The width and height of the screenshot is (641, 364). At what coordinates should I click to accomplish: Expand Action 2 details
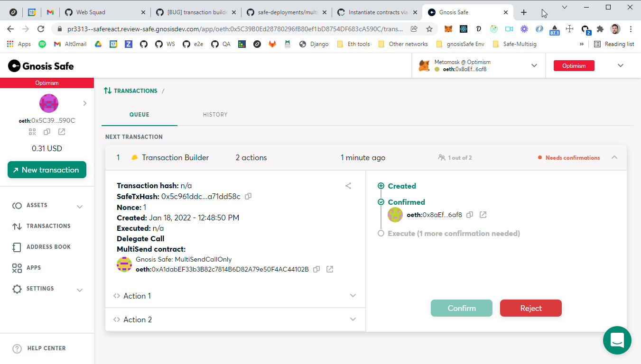click(x=235, y=319)
